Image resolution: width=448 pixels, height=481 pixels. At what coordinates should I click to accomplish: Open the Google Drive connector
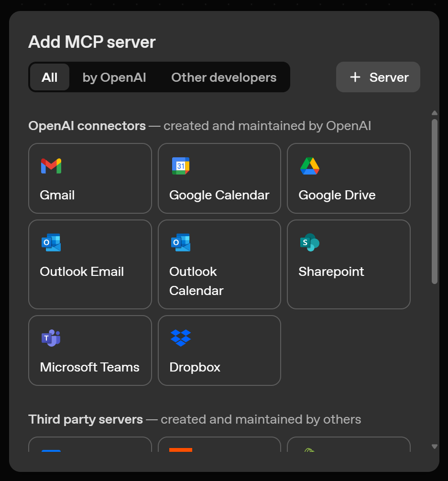click(x=308, y=166)
